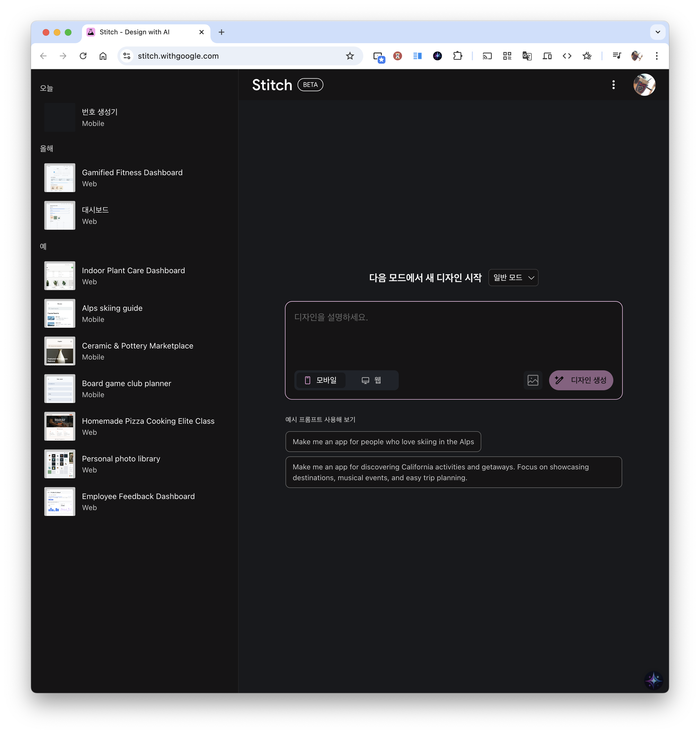The image size is (700, 734).
Task: Select the Stitch - Design with AI tab
Action: [x=146, y=32]
